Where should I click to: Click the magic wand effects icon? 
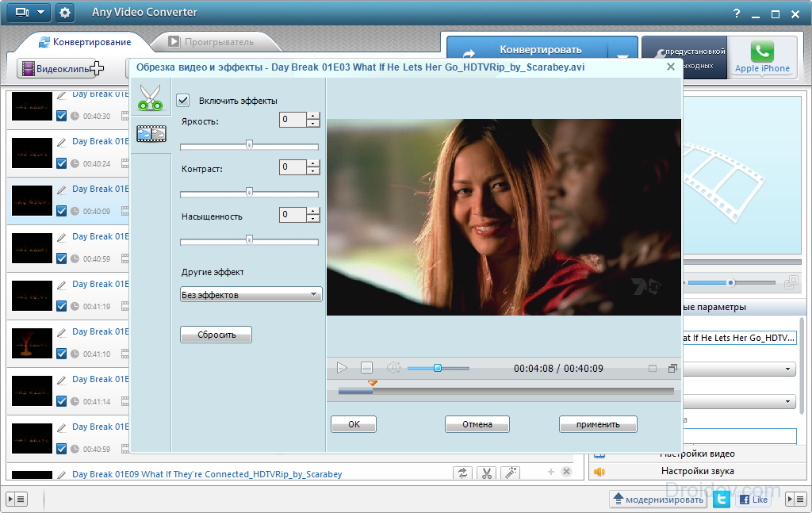(x=511, y=473)
